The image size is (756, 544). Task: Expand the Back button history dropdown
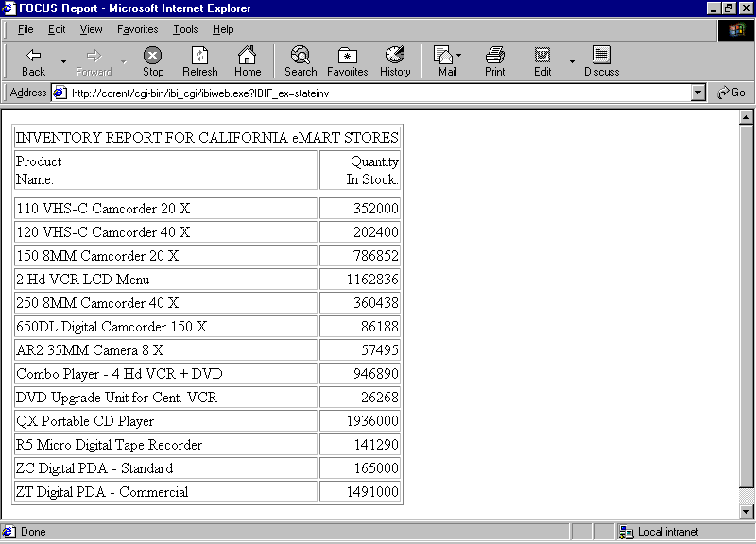click(x=63, y=61)
